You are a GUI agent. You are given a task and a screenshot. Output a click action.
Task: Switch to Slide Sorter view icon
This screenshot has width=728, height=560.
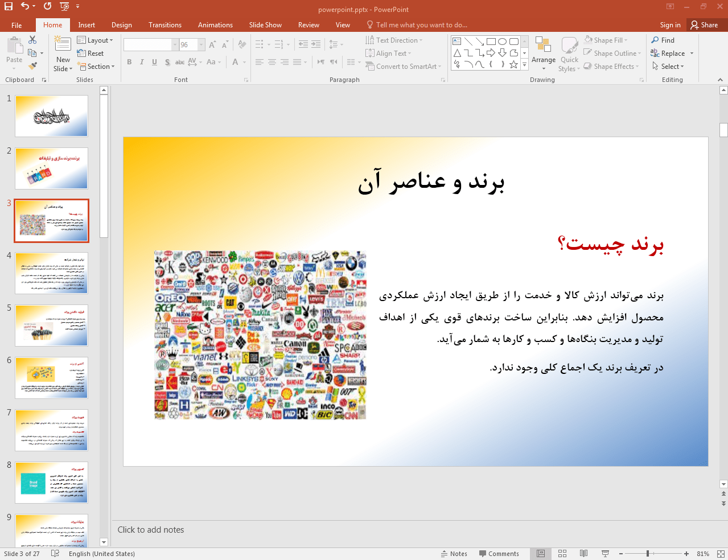[x=562, y=554]
